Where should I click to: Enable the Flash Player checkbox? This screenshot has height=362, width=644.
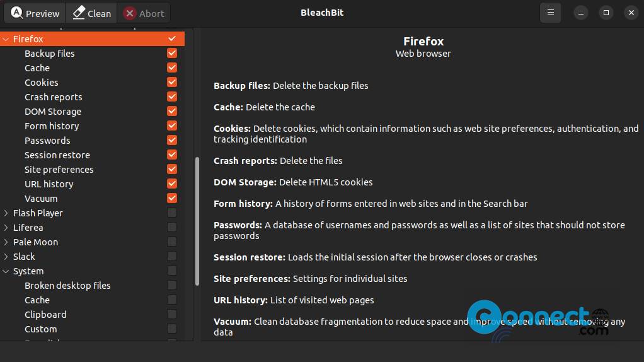pos(172,213)
